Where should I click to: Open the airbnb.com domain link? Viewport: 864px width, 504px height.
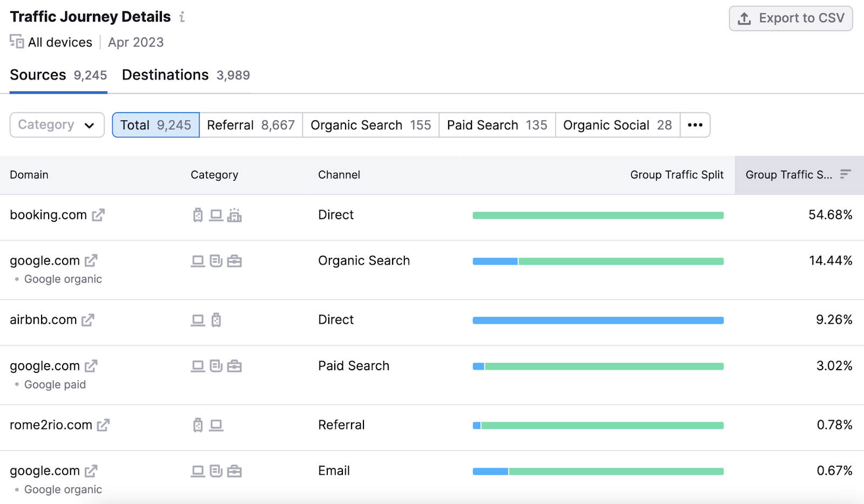tap(43, 320)
